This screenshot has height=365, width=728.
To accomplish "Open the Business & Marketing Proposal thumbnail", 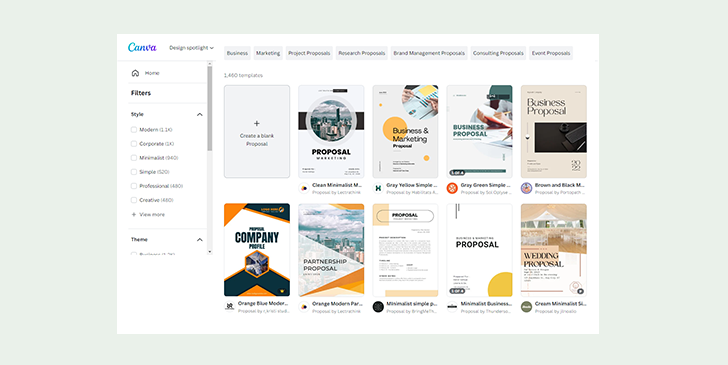I will [x=405, y=131].
